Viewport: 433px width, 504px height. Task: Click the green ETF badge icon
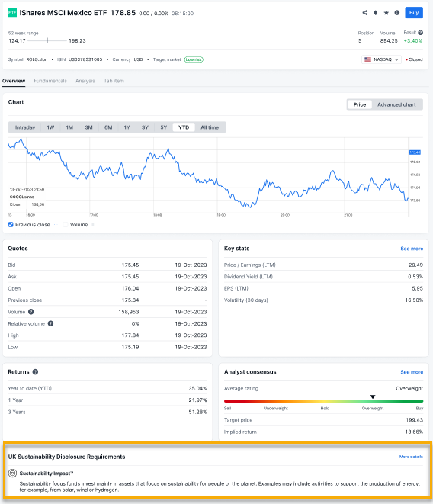click(x=12, y=13)
